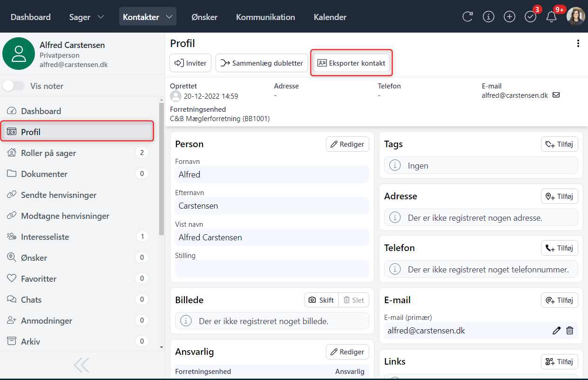The width and height of the screenshot is (588, 380).
Task: Click the plus circle icon to add new
Action: click(x=510, y=17)
